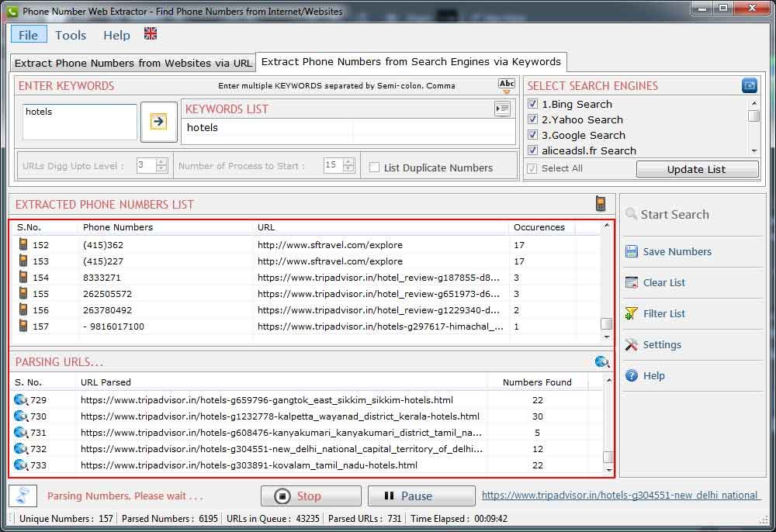
Task: Click scroll down arrow in parsed URLs list
Action: [609, 470]
